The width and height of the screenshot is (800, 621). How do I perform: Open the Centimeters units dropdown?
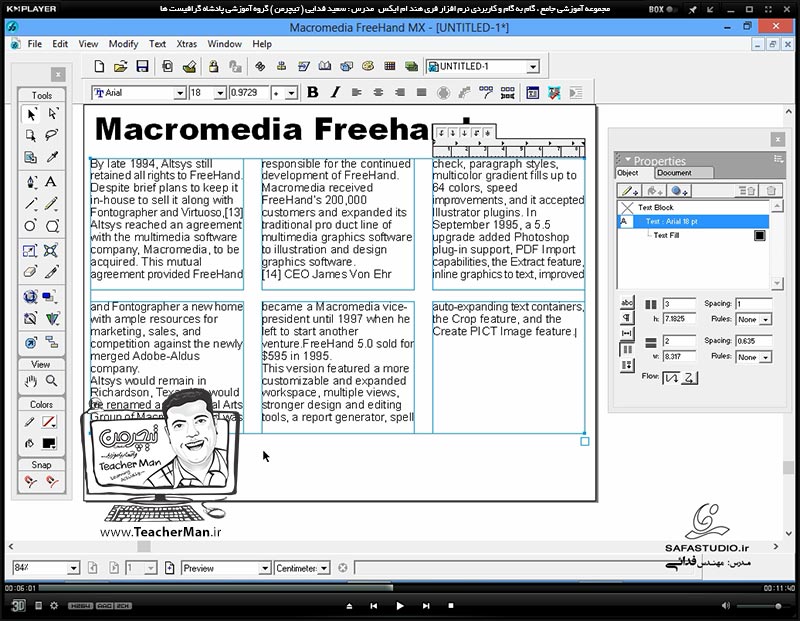pos(324,568)
